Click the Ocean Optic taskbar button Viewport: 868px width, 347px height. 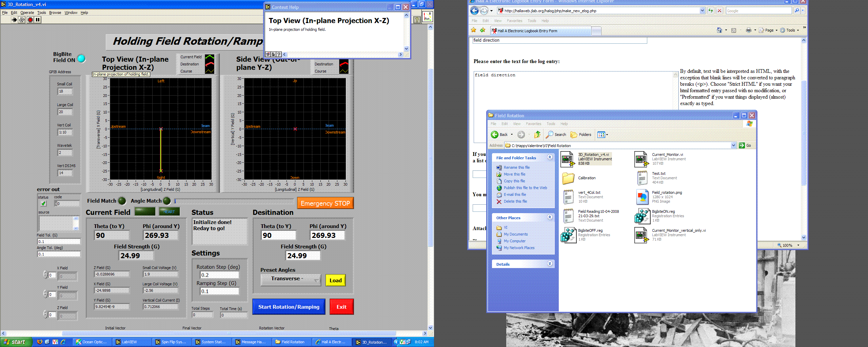click(92, 342)
